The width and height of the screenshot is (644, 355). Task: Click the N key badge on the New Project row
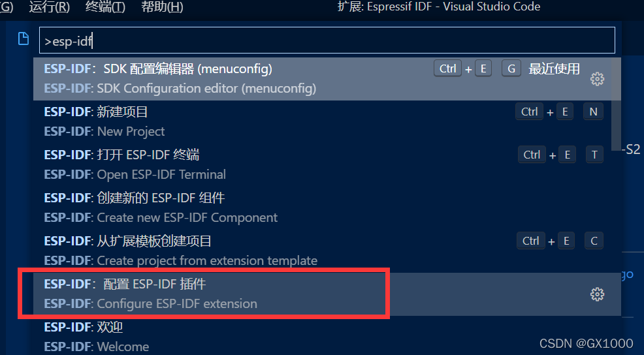[x=594, y=112]
